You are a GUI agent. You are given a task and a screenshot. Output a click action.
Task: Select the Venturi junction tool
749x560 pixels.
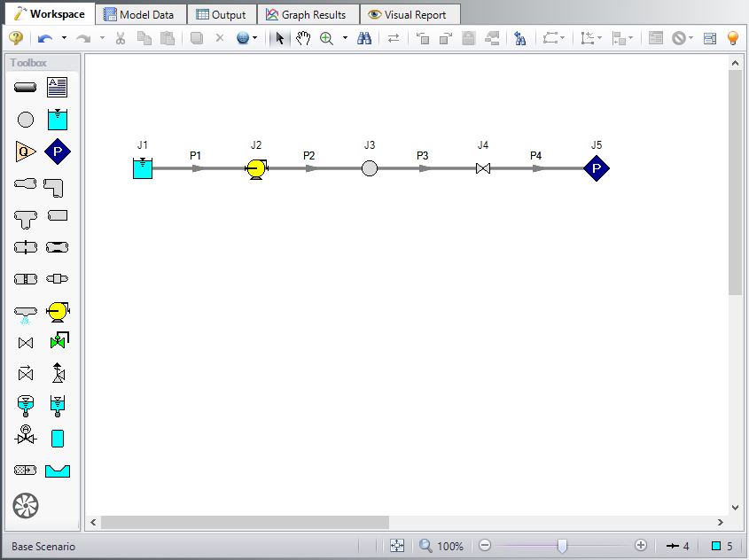point(58,247)
